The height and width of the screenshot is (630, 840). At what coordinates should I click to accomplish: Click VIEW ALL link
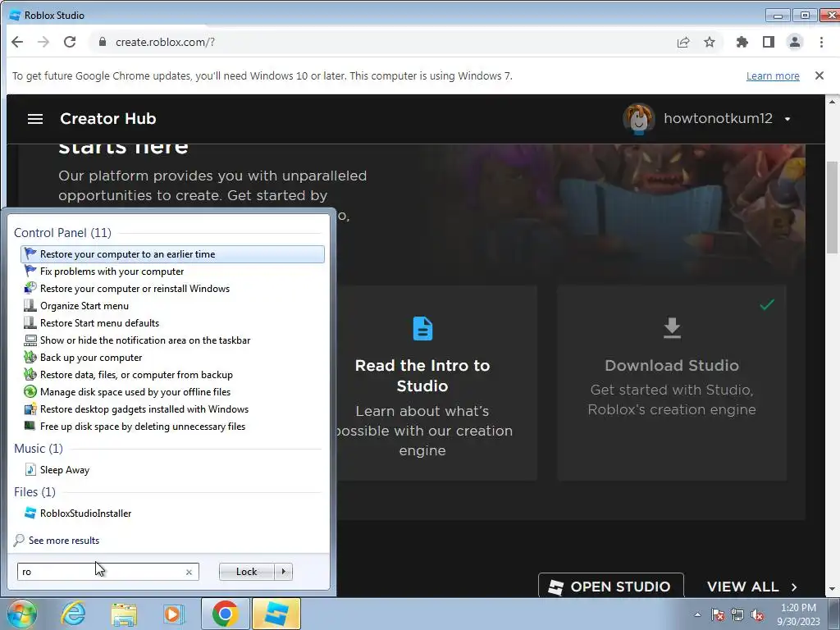751,587
